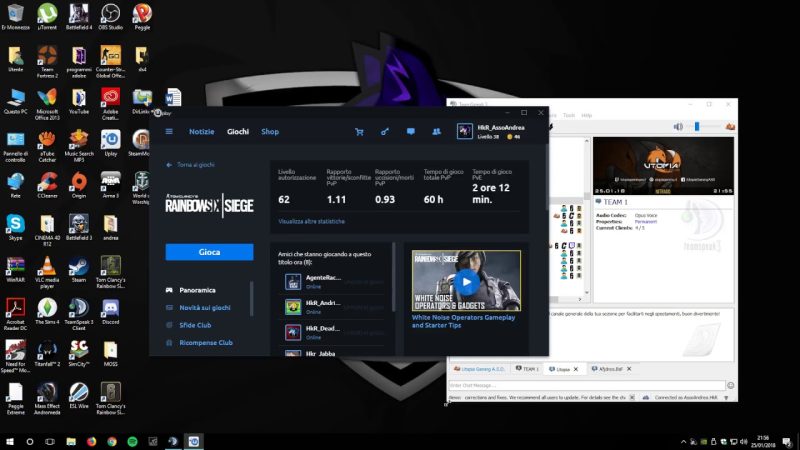The width and height of the screenshot is (800, 450).
Task: Select the uTorrent desktop icon
Action: click(47, 16)
